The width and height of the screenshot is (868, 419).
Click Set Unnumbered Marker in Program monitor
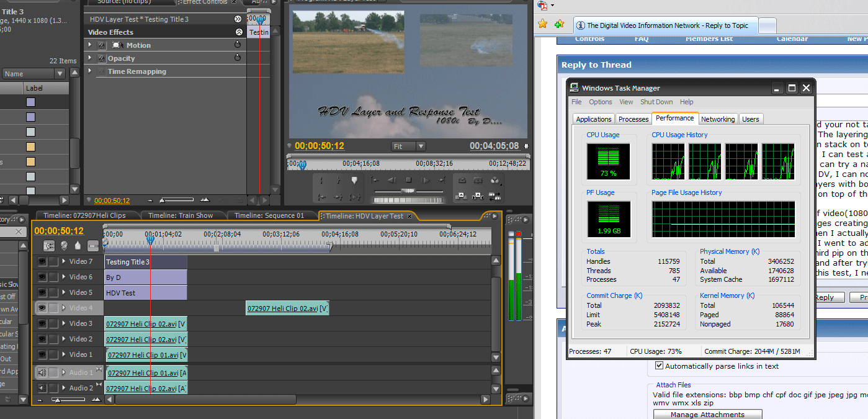click(x=354, y=180)
